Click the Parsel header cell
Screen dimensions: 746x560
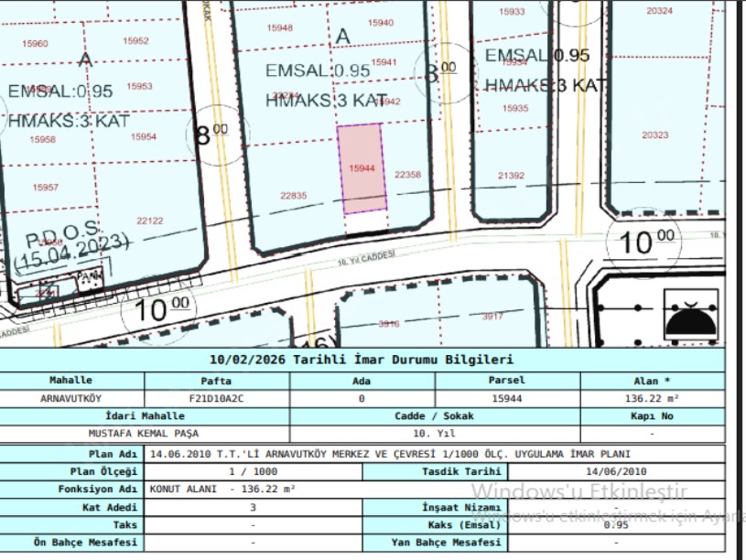pyautogui.click(x=507, y=381)
